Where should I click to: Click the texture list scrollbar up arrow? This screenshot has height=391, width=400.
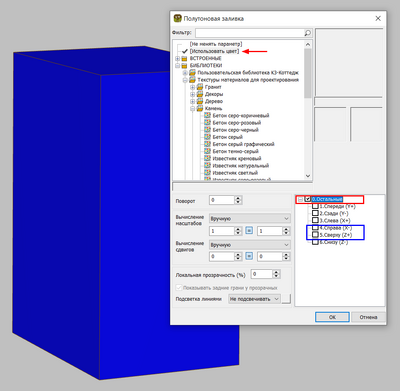308,44
